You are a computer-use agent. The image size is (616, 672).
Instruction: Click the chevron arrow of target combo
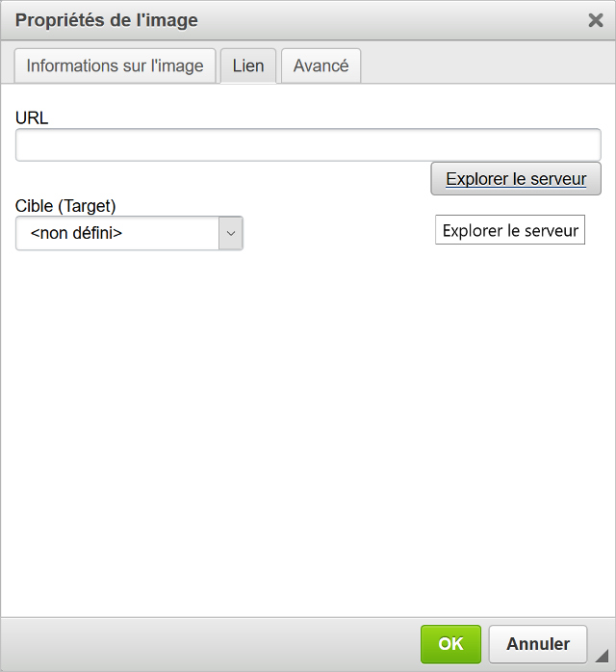coord(231,233)
